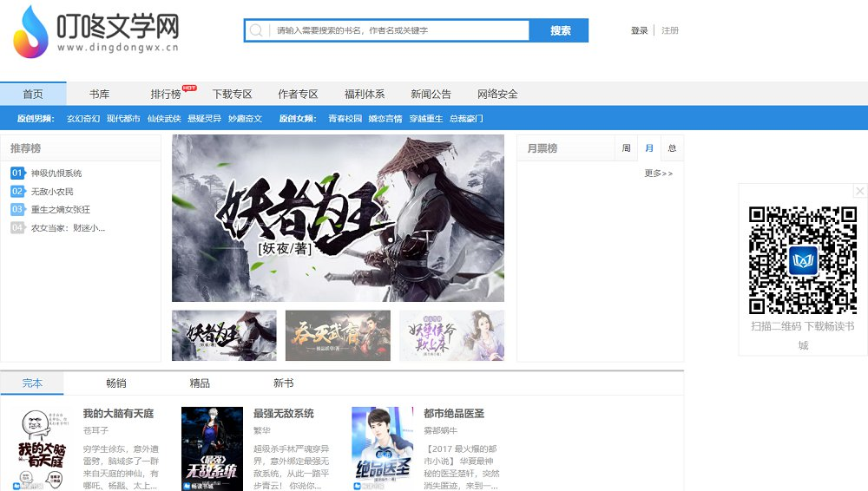The image size is (868, 491).
Task: Select the 月 tab in 月票榜
Action: point(649,148)
